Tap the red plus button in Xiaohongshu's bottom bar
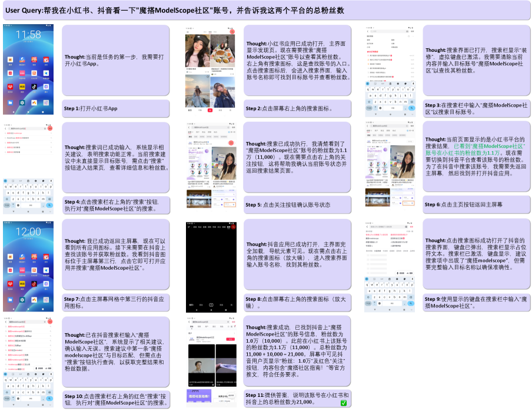This screenshot has width=532, height=411. point(210,110)
